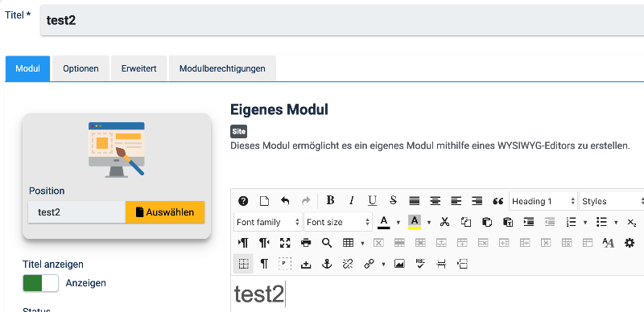Click the upload file icon
The image size is (644, 312).
click(x=306, y=264)
